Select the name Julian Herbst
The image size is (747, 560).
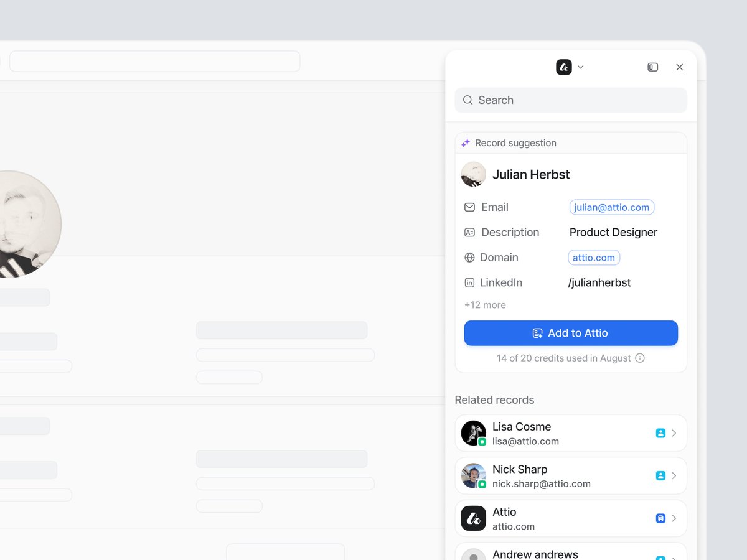pyautogui.click(x=531, y=175)
